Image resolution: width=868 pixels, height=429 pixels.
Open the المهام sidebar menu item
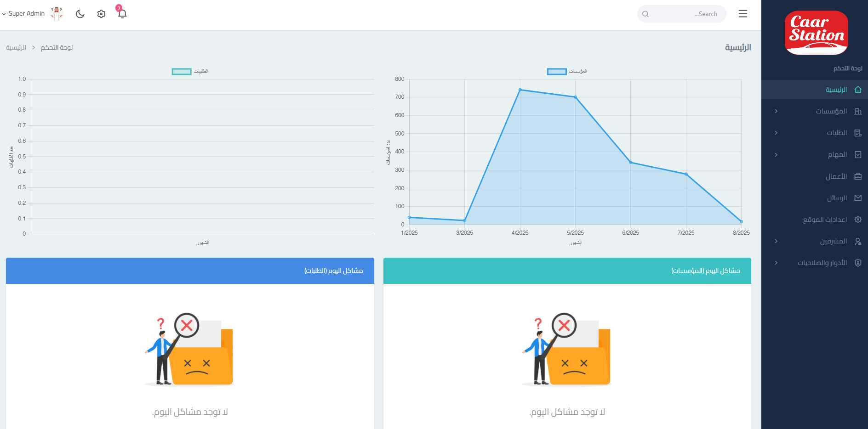click(x=837, y=155)
